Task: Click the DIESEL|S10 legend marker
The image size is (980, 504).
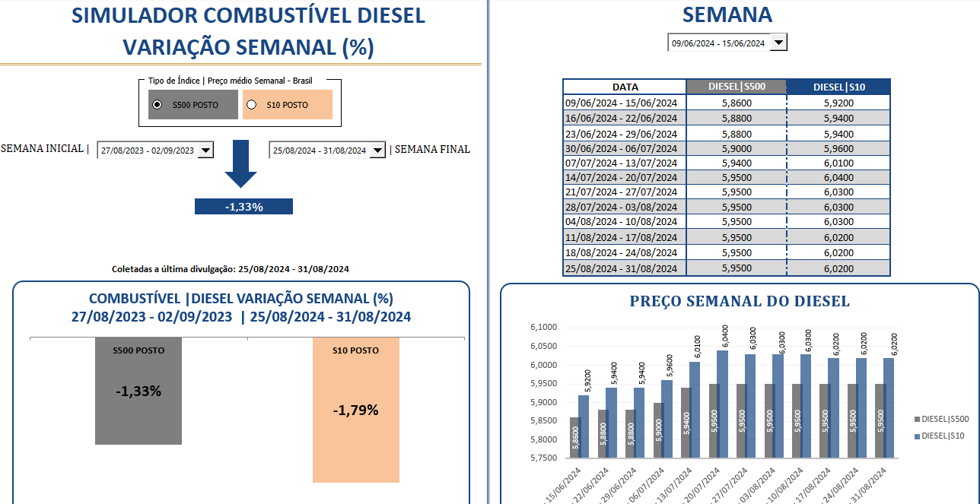Action: (x=917, y=436)
